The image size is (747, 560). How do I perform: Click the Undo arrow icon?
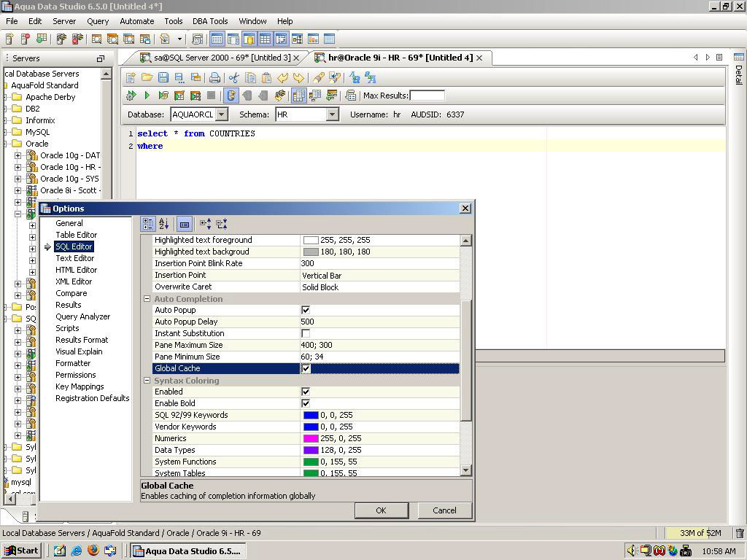click(283, 77)
